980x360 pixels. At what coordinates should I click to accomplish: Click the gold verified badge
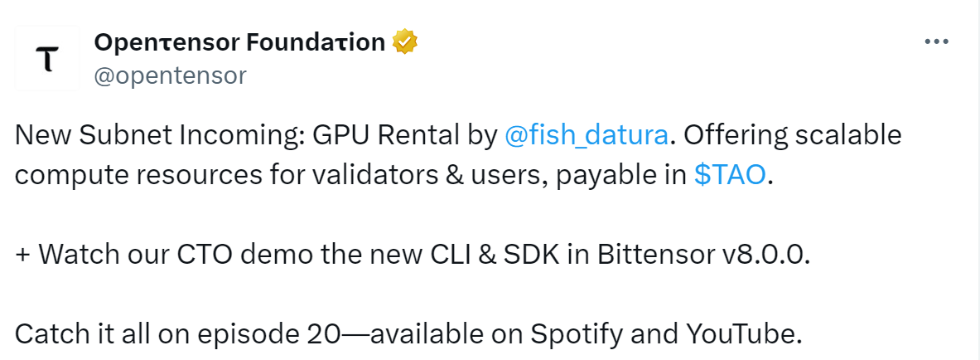pyautogui.click(x=404, y=41)
